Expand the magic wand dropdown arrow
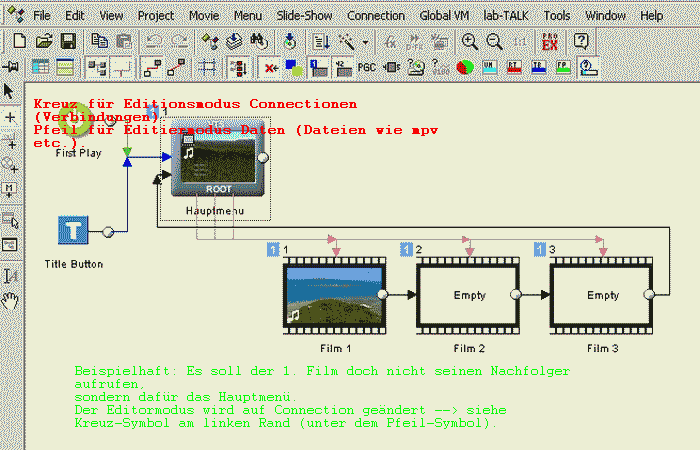 pyautogui.click(x=365, y=42)
